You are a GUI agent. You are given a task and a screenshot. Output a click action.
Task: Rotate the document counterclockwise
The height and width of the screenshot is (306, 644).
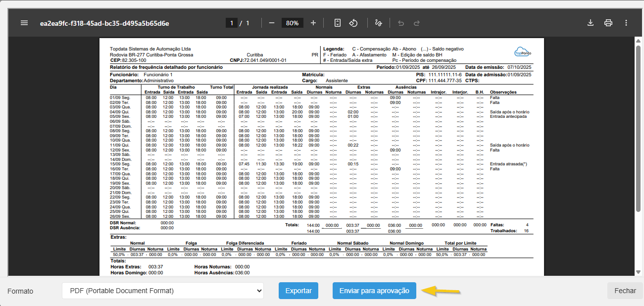(x=353, y=23)
